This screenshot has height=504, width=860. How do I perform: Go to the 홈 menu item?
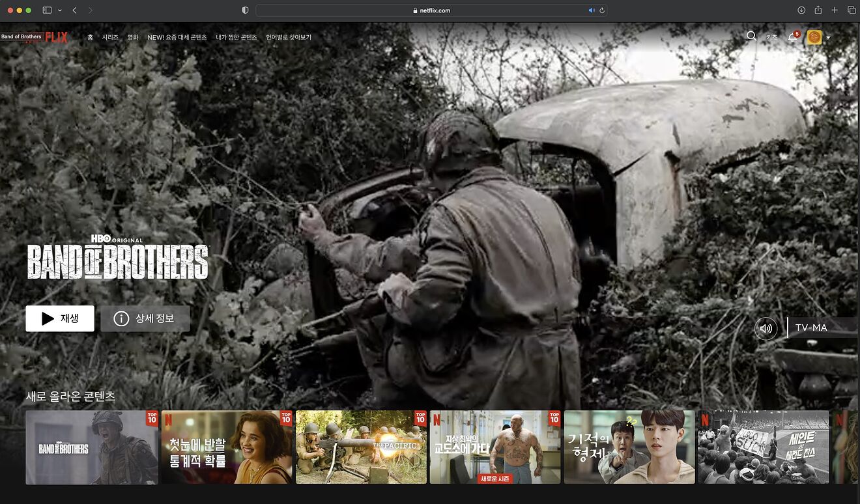(x=91, y=37)
